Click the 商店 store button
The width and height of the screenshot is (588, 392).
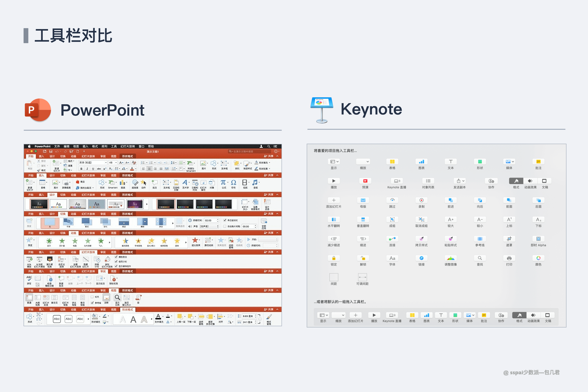click(x=80, y=182)
